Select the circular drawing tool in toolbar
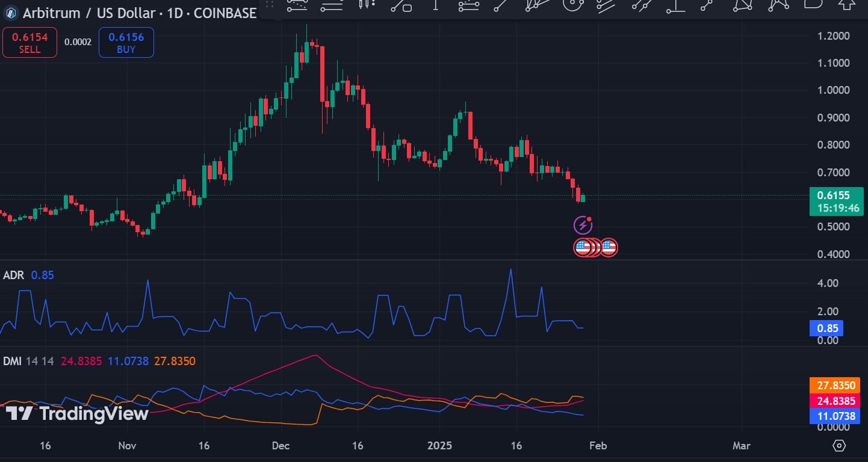 coord(572,5)
